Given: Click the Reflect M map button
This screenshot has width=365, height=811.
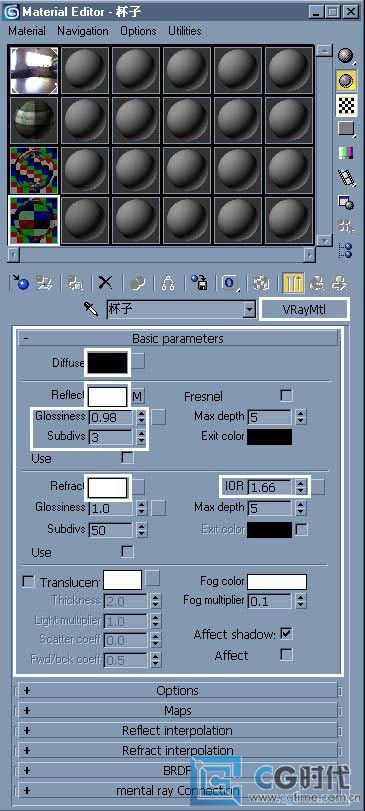Looking at the screenshot, I should [x=138, y=397].
